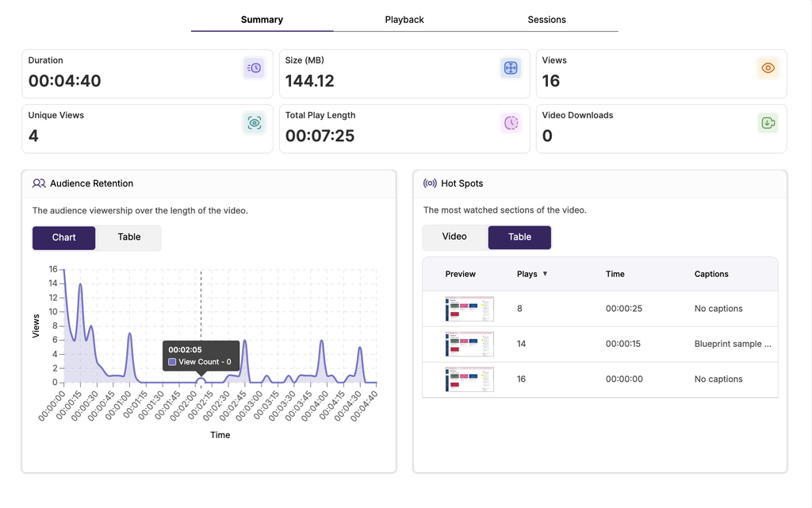Select Table view in Hot Spots
812x508 pixels.
coord(519,237)
